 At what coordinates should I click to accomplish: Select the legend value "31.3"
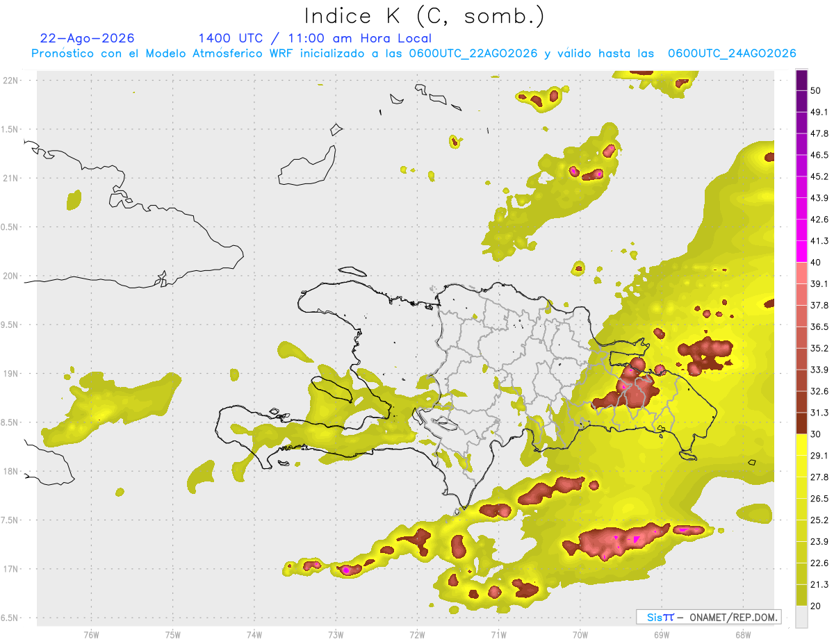(x=820, y=413)
